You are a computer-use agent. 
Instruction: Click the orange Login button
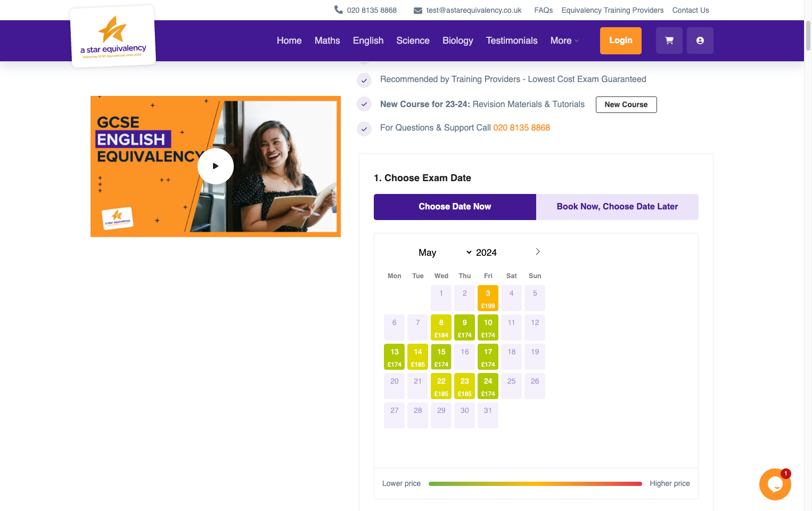click(x=621, y=40)
